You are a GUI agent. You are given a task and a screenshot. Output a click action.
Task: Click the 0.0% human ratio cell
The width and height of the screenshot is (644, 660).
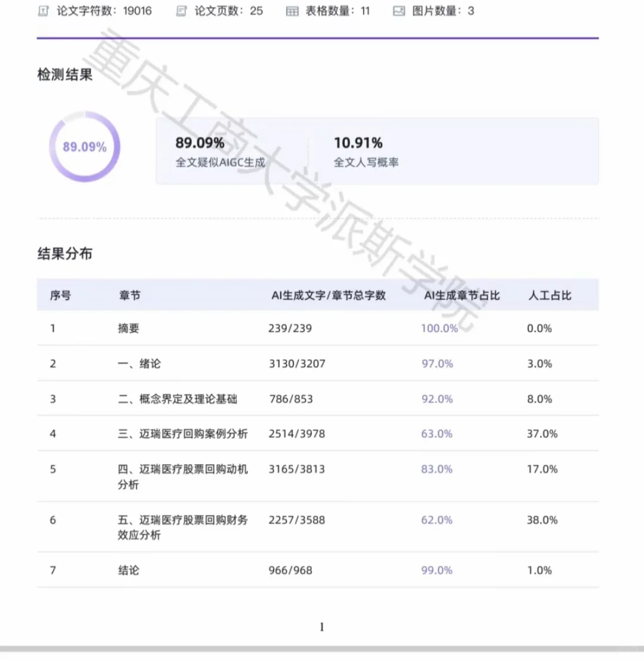click(x=539, y=328)
